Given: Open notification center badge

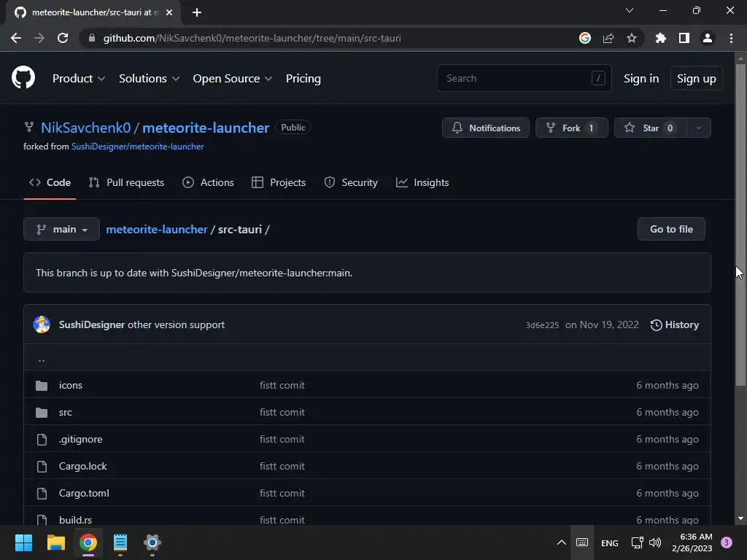Looking at the screenshot, I should [727, 542].
